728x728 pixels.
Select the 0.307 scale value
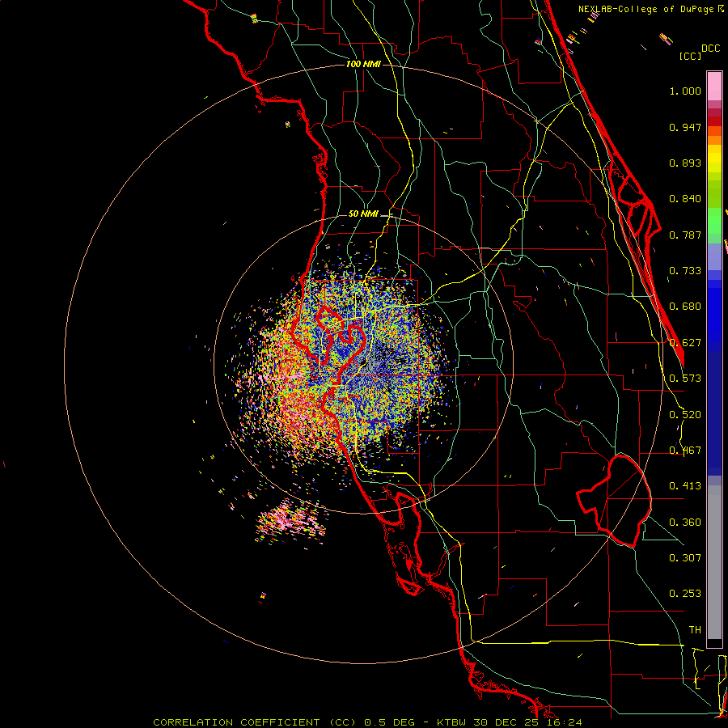(685, 558)
